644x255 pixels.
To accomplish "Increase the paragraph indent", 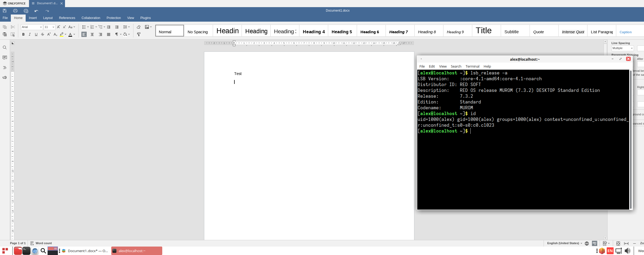I will (x=117, y=27).
